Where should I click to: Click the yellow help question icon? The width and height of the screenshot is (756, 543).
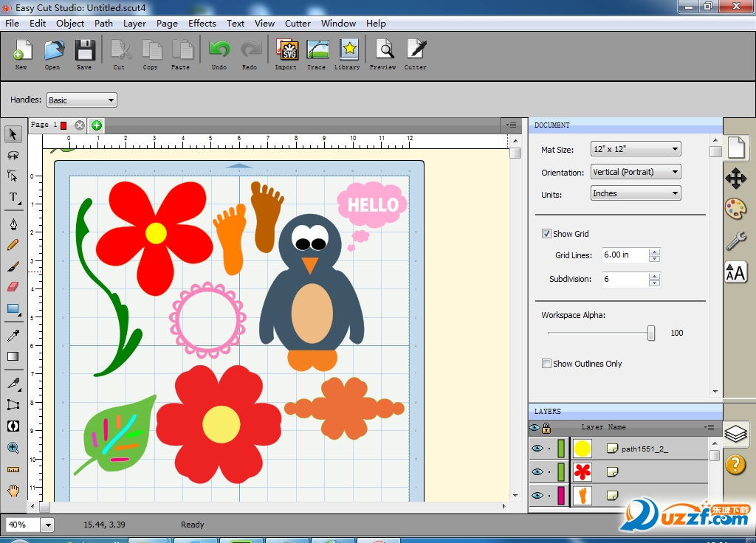tap(736, 465)
